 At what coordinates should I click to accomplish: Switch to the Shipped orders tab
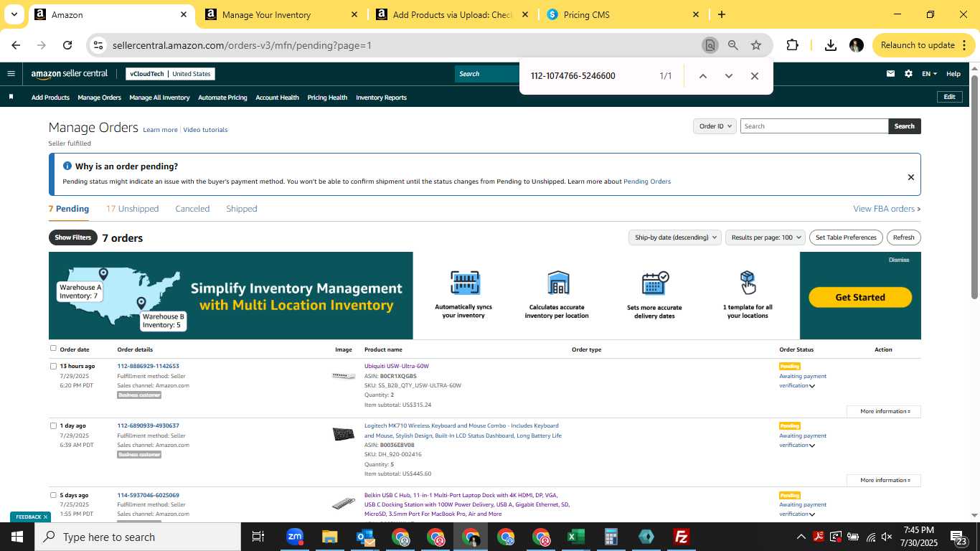coord(242,209)
